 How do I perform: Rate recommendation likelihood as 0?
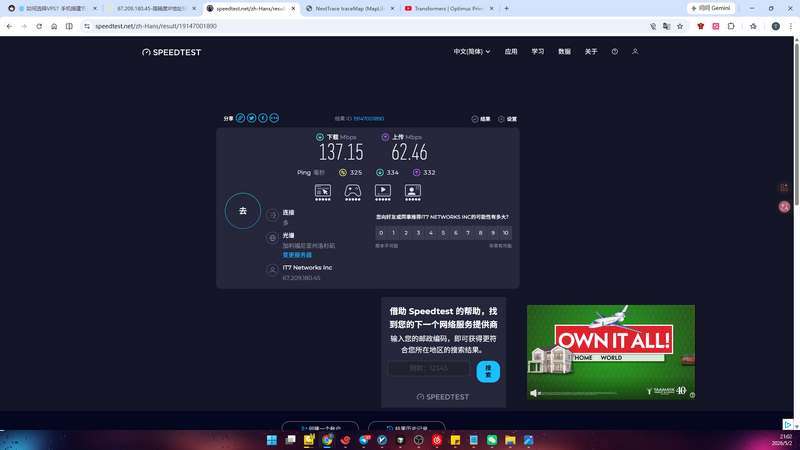coord(381,233)
